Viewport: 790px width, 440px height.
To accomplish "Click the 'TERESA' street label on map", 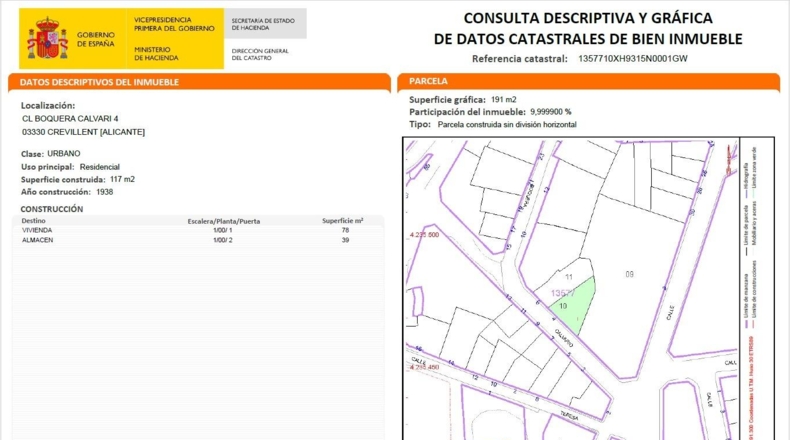I will tap(570, 416).
